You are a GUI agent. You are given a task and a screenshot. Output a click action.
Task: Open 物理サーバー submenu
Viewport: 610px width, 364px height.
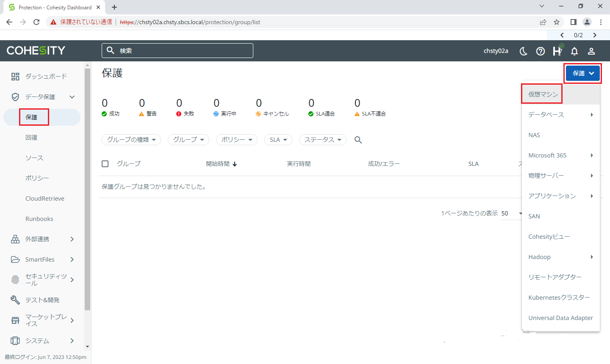tap(561, 176)
